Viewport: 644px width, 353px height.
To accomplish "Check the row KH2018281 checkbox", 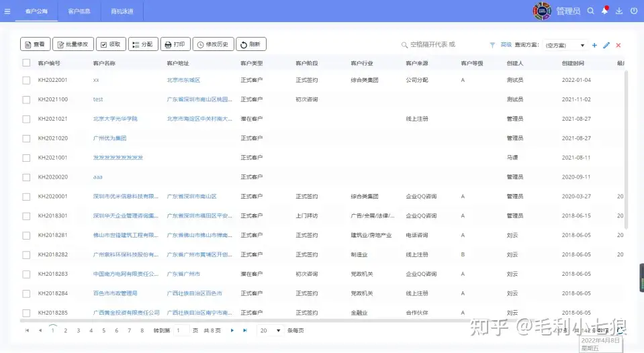I will click(x=26, y=236).
